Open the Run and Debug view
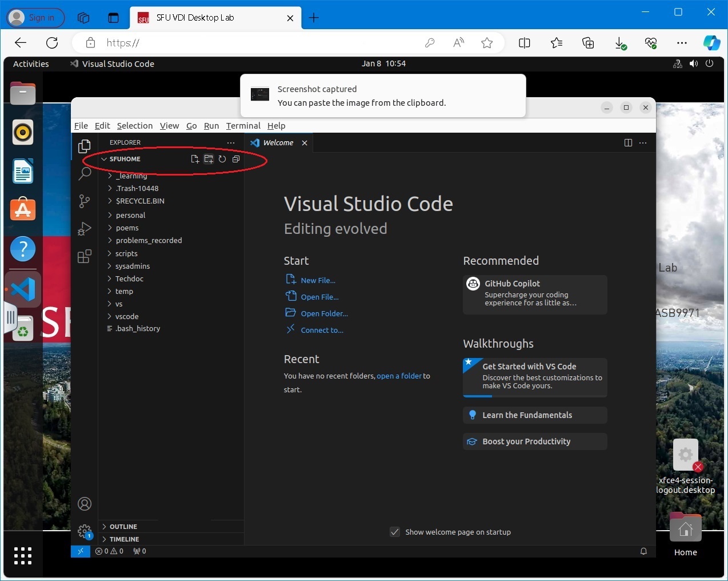The height and width of the screenshot is (581, 728). pyautogui.click(x=85, y=229)
